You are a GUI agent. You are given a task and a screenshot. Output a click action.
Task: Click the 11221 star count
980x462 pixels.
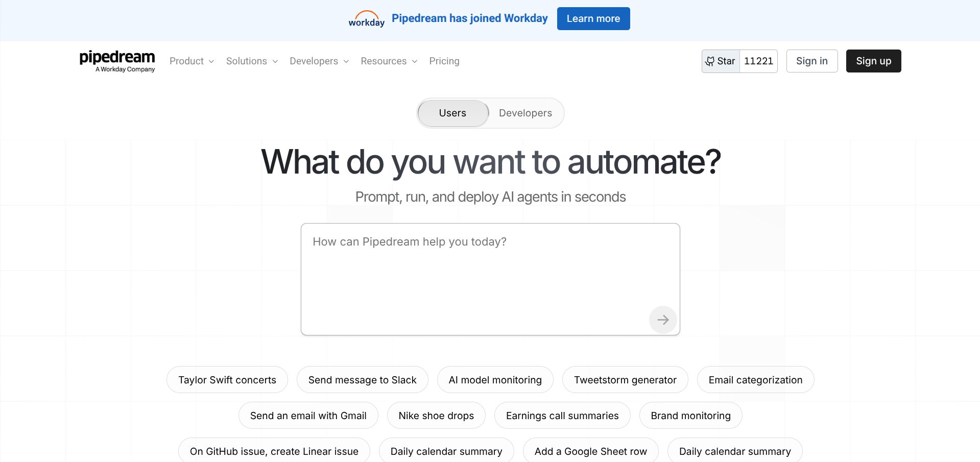pyautogui.click(x=758, y=61)
